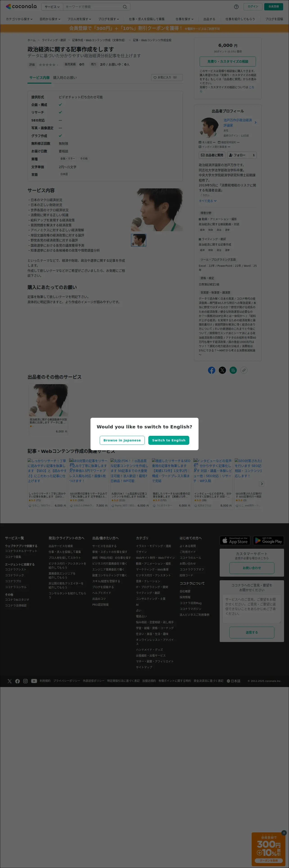
Task: Click ログイン button
Action: 253,7
